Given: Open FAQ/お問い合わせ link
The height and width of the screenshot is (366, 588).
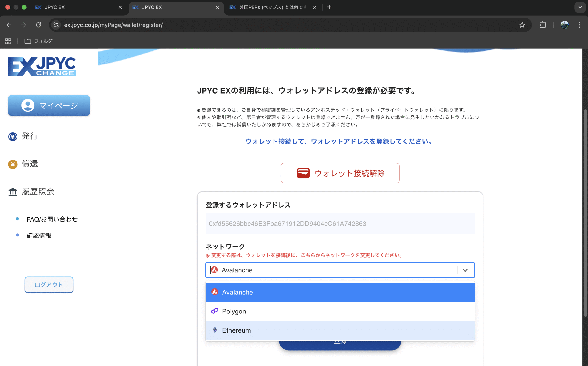Looking at the screenshot, I should pyautogui.click(x=52, y=219).
